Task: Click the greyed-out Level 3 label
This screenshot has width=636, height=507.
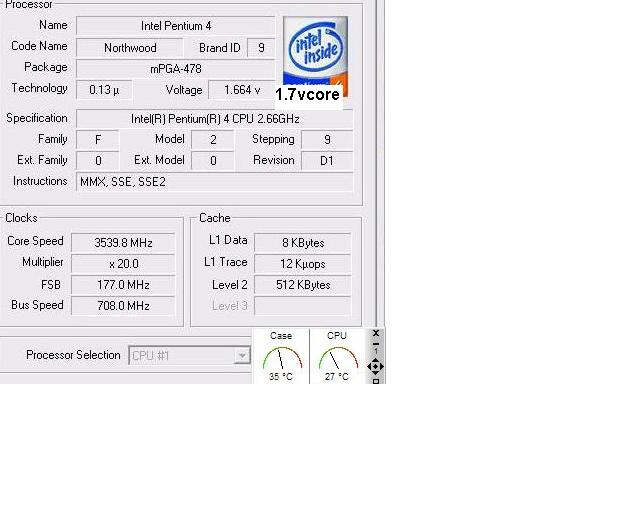Action: point(230,305)
